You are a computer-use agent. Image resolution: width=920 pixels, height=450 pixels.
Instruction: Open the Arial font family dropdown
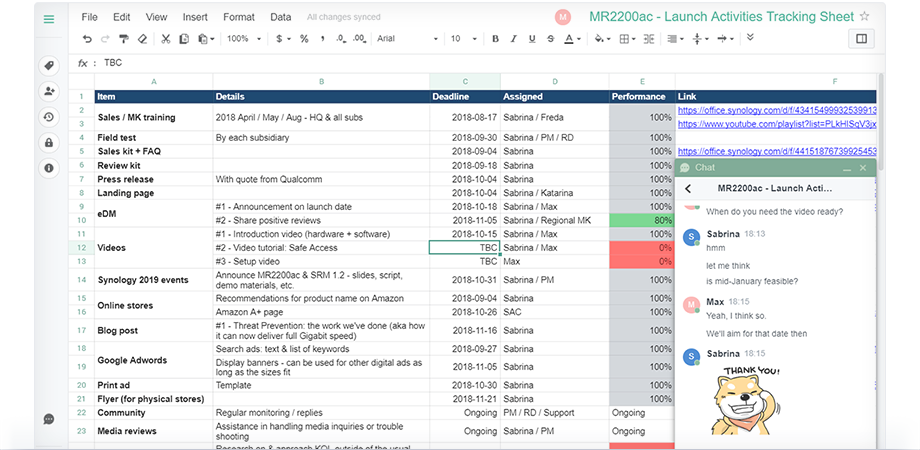pyautogui.click(x=407, y=39)
